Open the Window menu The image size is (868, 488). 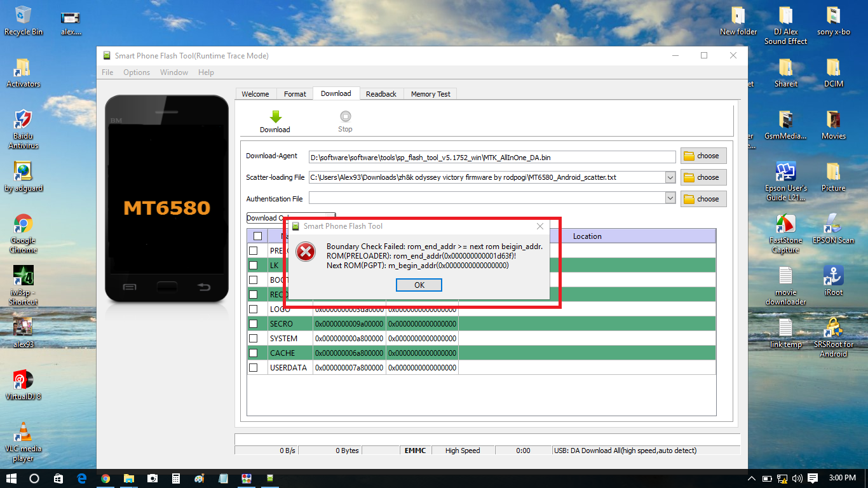(174, 72)
